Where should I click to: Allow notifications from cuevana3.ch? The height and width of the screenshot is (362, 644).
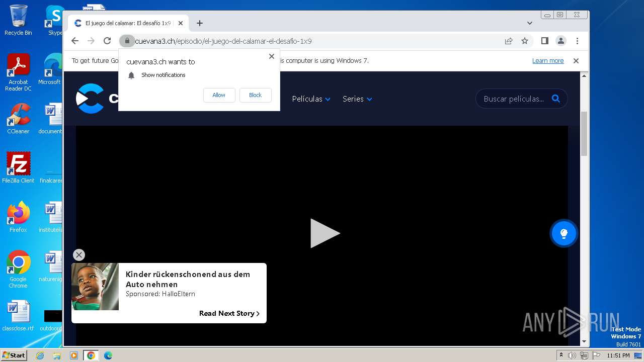point(219,95)
